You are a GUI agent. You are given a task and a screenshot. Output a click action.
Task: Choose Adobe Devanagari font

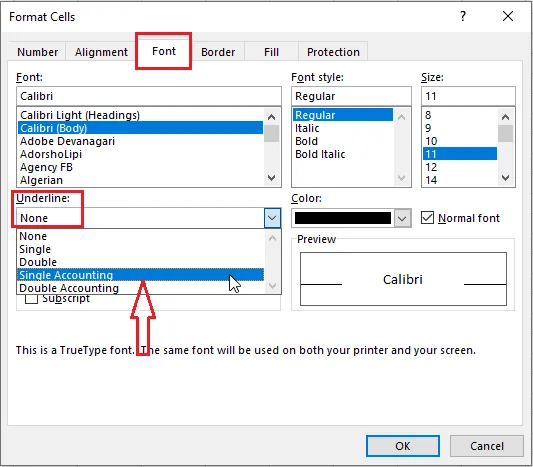point(140,141)
